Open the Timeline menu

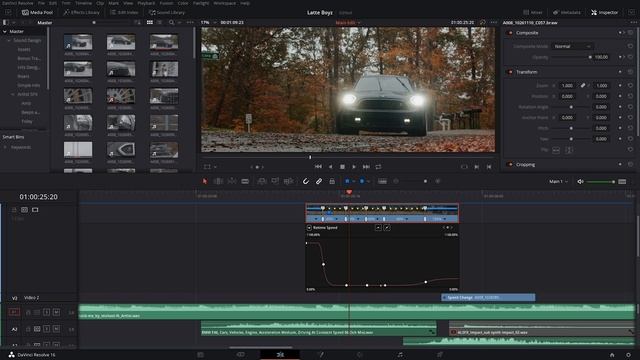[x=83, y=3]
